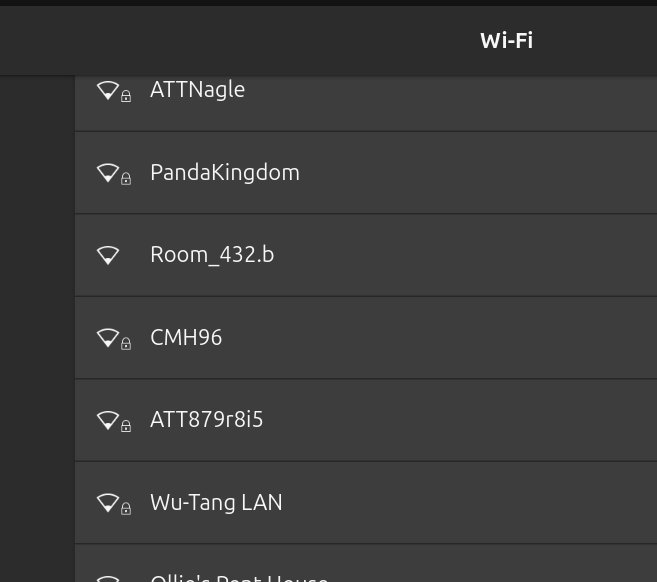657x582 pixels.
Task: Click the CMH96 Wi-Fi signal icon
Action: (x=108, y=338)
